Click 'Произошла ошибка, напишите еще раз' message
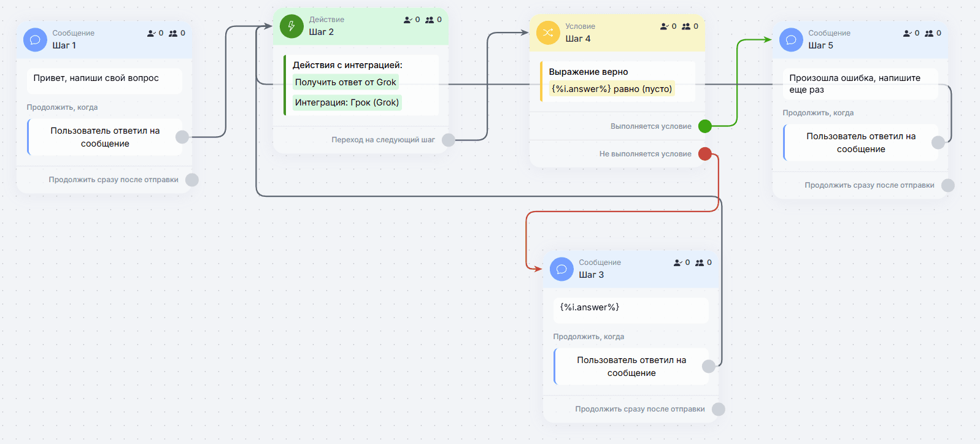980x444 pixels. pyautogui.click(x=860, y=83)
